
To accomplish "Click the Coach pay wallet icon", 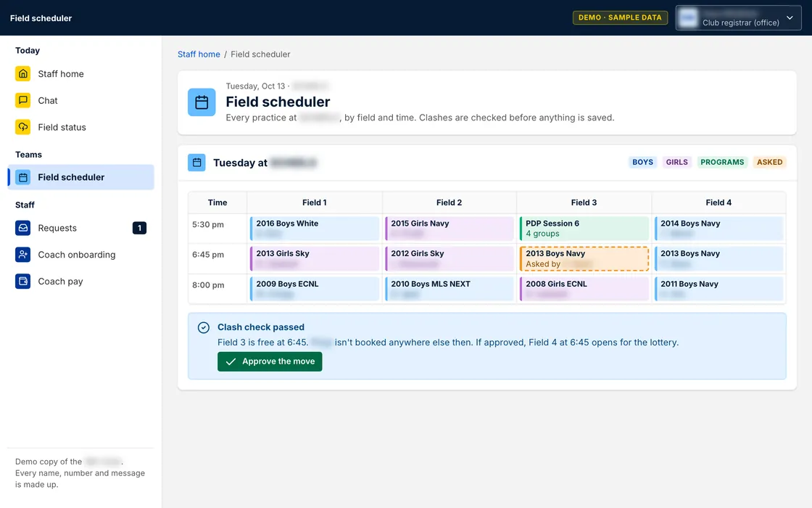I will click(22, 282).
